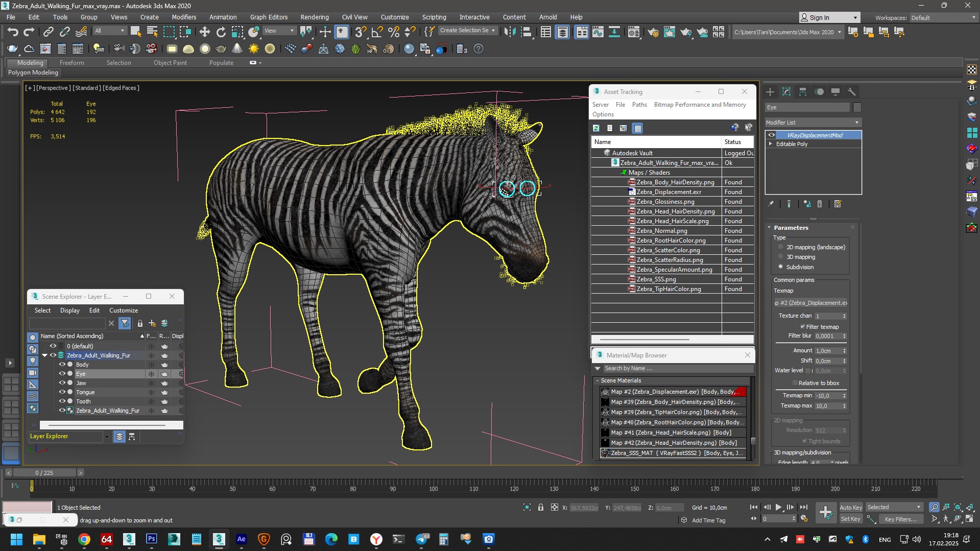Select the Select and Move tool
Screen dimensions: 980x551
click(205, 32)
